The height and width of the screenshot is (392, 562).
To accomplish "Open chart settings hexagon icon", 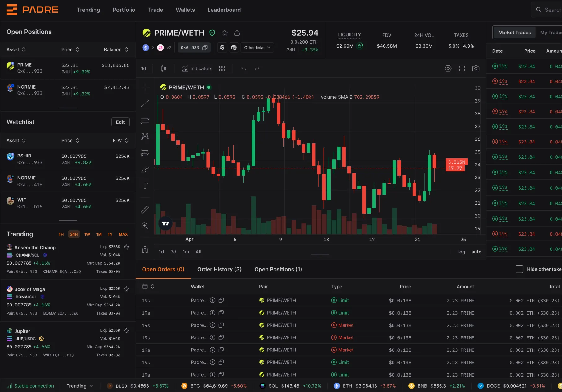I will pyautogui.click(x=448, y=68).
